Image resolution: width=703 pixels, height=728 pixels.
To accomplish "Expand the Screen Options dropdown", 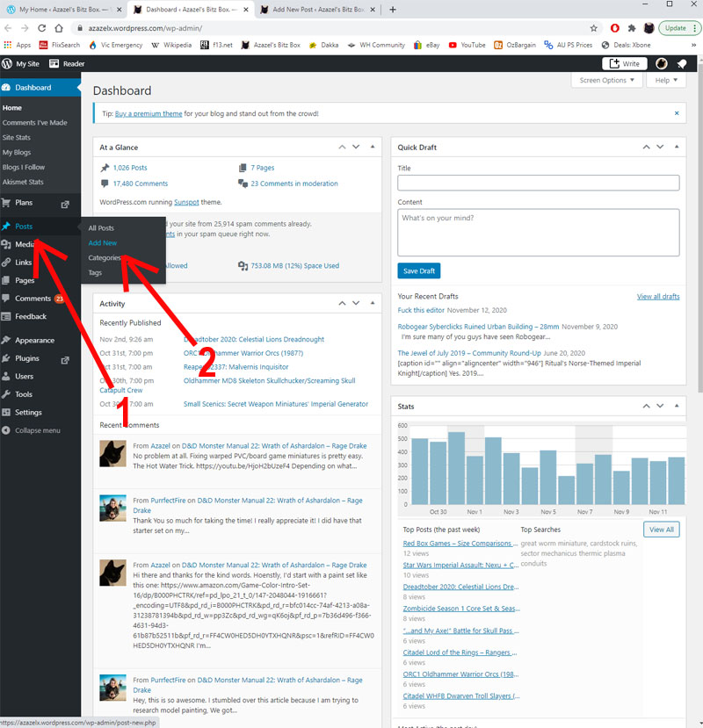I will (x=606, y=81).
